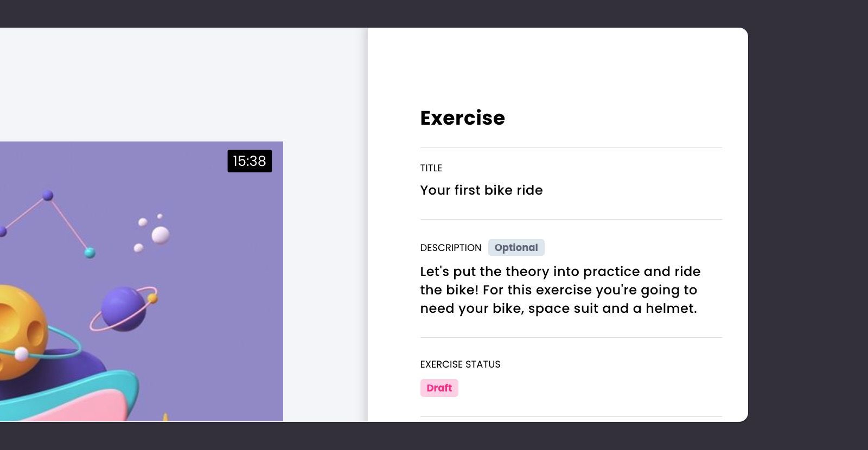This screenshot has width=868, height=450.
Task: Click the Optional tag beside Description
Action: coord(516,248)
